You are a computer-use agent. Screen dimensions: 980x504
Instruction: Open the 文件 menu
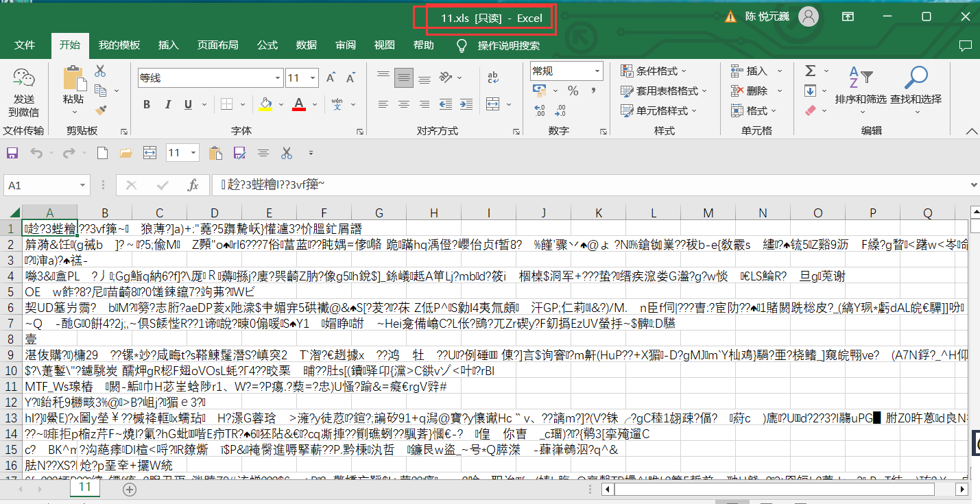pyautogui.click(x=25, y=45)
